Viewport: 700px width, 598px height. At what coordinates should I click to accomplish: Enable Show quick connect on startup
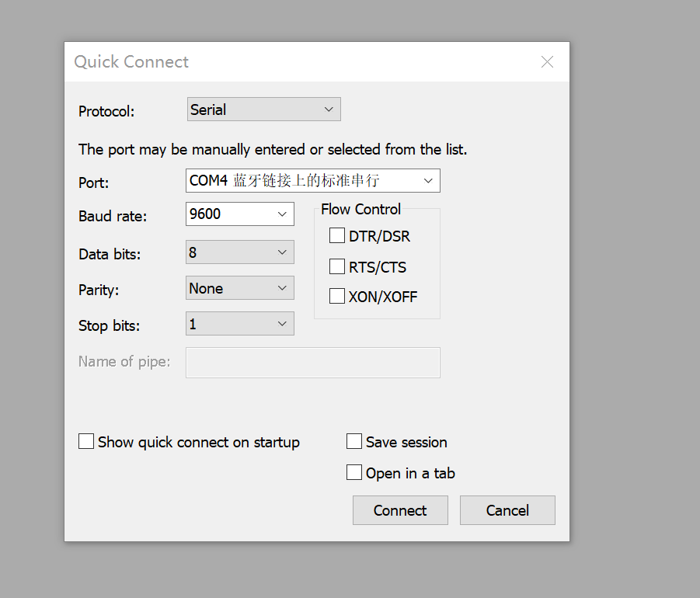(x=86, y=442)
